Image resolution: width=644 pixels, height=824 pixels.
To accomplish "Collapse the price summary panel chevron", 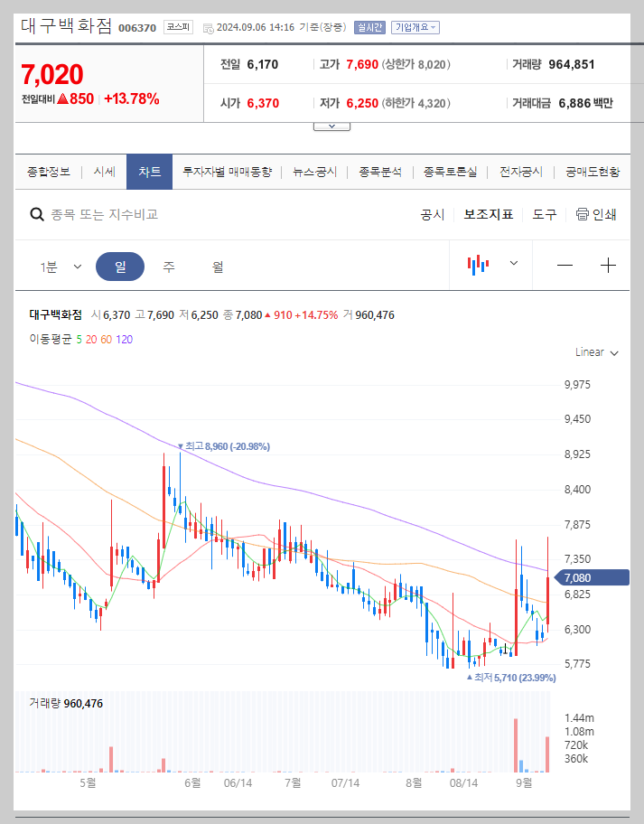I will 331,125.
